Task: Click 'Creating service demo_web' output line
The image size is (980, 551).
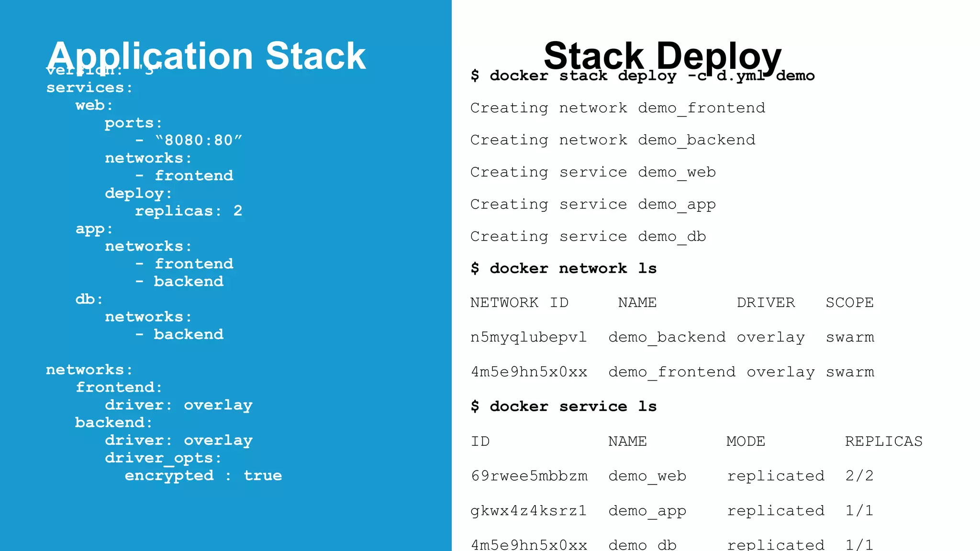Action: point(593,172)
